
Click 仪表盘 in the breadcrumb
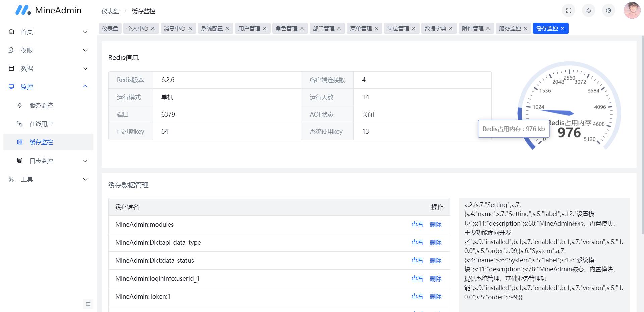pos(110,11)
